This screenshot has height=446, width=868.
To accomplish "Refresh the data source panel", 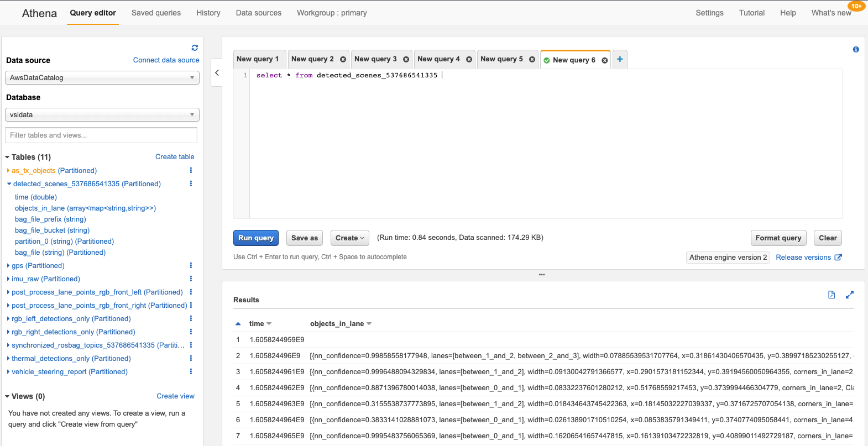I will tap(195, 48).
